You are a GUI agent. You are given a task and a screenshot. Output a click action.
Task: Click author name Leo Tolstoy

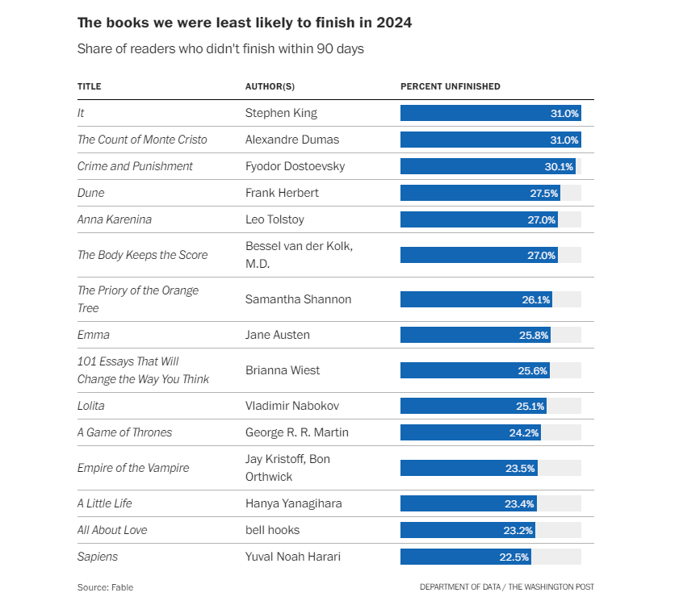point(275,219)
